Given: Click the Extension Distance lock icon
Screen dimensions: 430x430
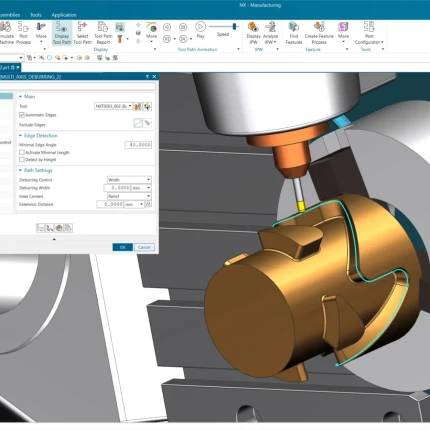Looking at the screenshot, I should click(149, 204).
